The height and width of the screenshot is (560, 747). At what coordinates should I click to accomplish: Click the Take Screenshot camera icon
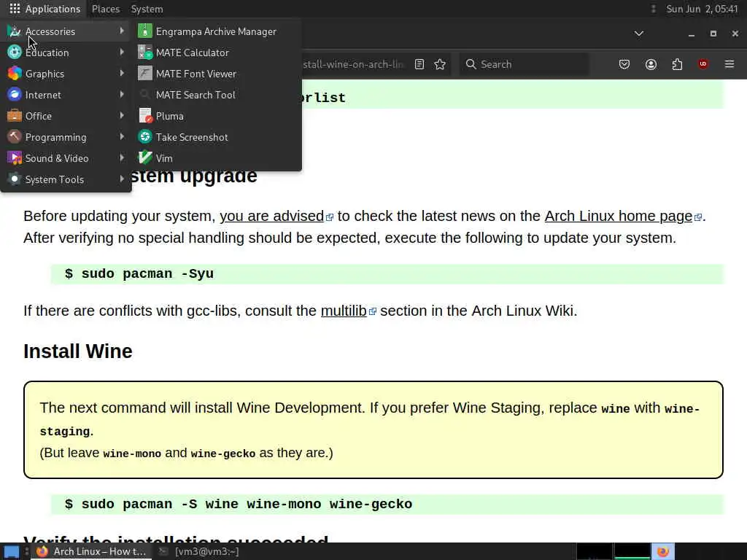[145, 137]
